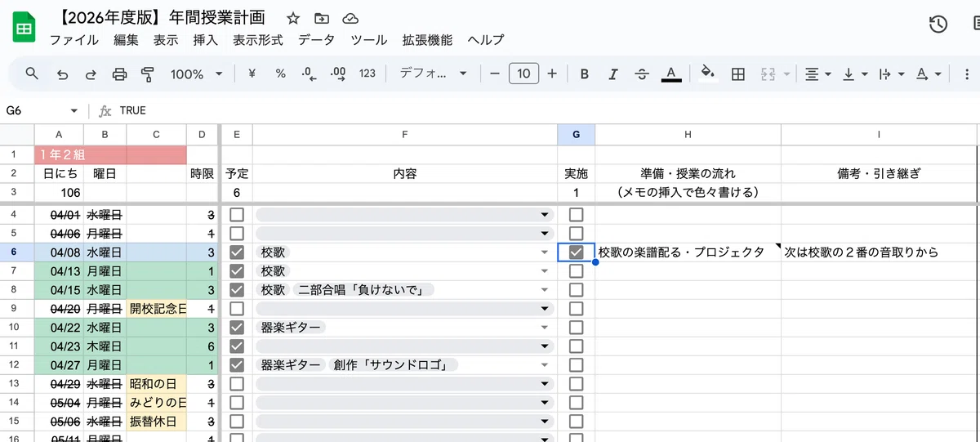Image resolution: width=980 pixels, height=442 pixels.
Task: Toggle bold formatting
Action: (x=585, y=74)
